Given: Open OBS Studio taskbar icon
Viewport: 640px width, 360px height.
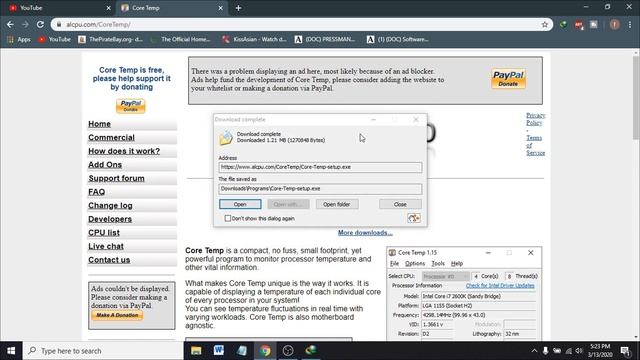Looking at the screenshot, I should click(288, 351).
